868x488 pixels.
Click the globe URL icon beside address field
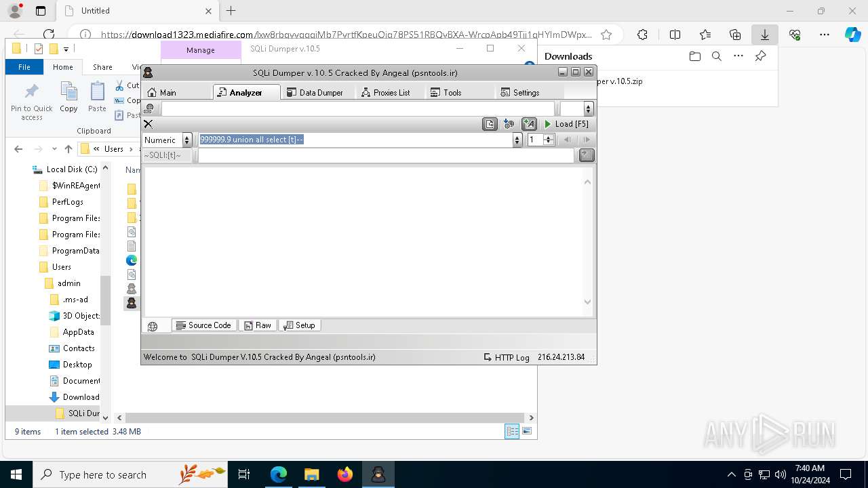(x=150, y=108)
